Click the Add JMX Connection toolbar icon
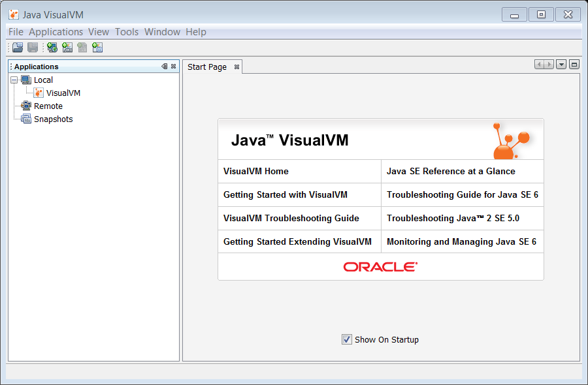 [x=67, y=48]
